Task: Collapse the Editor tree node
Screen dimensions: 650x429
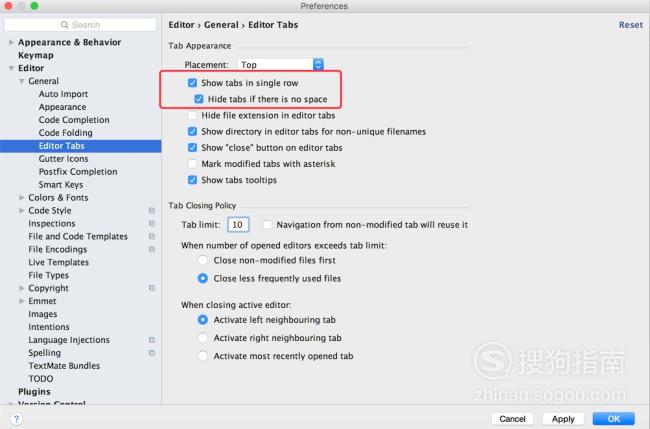Action: pyautogui.click(x=11, y=68)
